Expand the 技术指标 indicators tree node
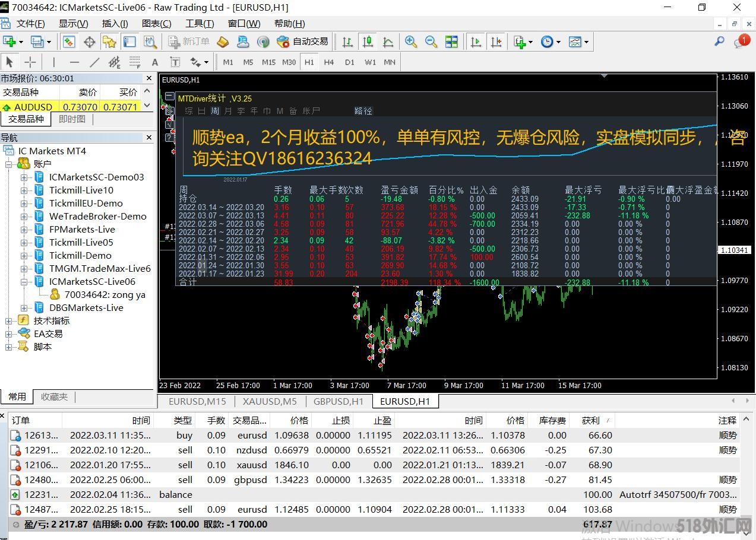 click(9, 321)
